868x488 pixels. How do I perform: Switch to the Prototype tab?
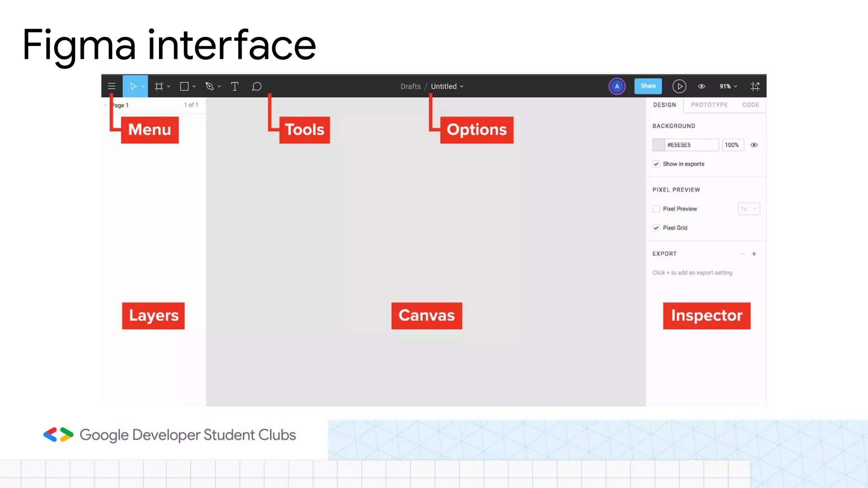click(x=709, y=105)
